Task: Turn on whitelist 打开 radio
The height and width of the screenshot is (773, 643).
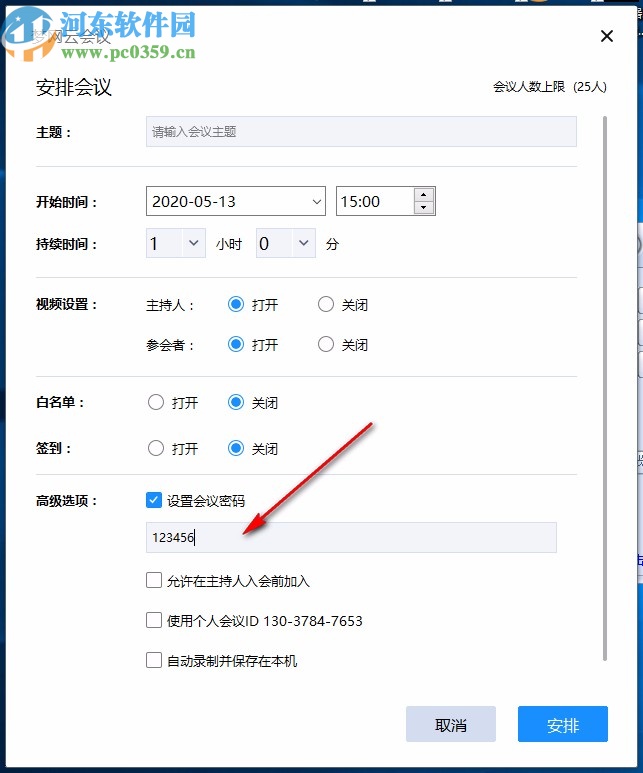Action: 156,402
